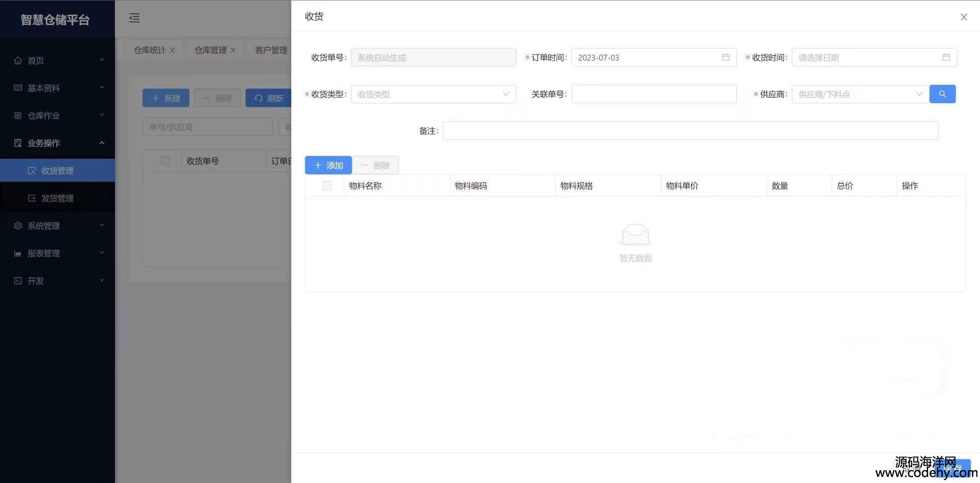Click the 收货管理 import icon
980x483 pixels.
pos(32,171)
